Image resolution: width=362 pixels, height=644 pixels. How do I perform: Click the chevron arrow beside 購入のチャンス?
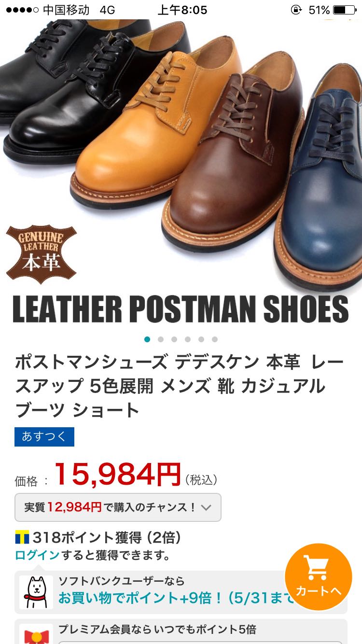[206, 507]
